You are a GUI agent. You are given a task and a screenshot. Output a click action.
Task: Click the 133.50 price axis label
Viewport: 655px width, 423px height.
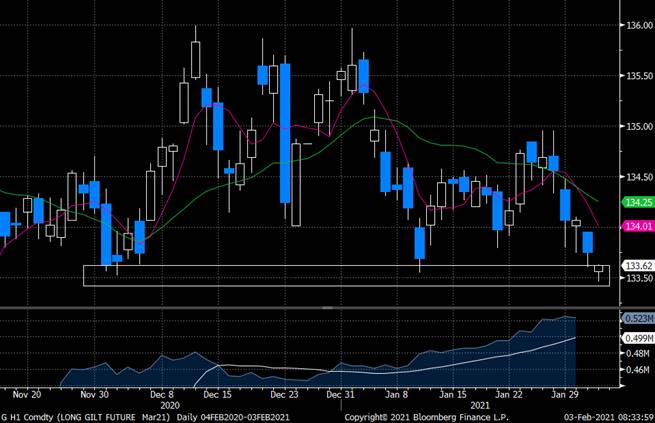(x=640, y=278)
